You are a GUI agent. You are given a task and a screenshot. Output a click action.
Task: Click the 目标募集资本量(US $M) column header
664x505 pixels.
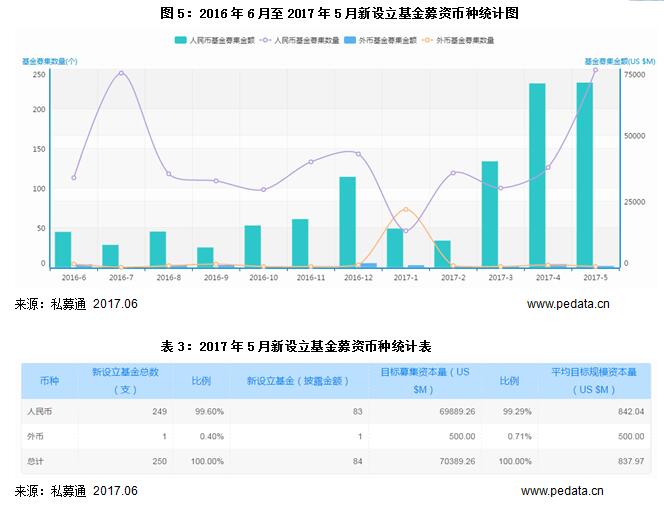coord(425,381)
